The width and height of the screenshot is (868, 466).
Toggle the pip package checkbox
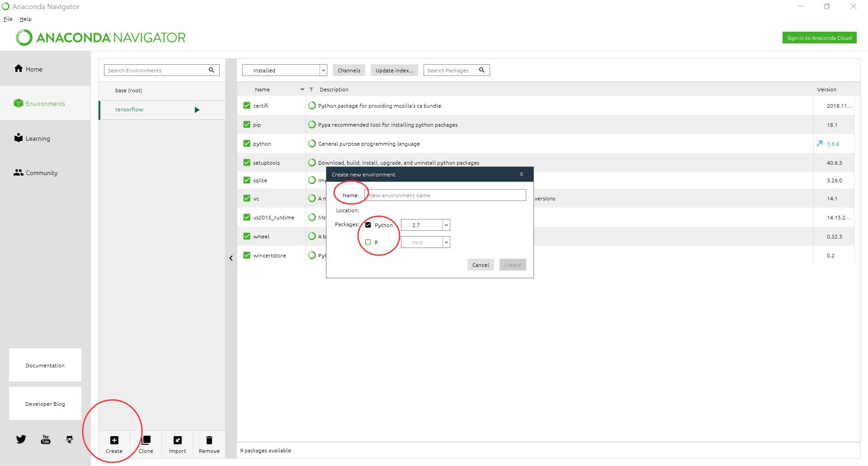pos(247,124)
